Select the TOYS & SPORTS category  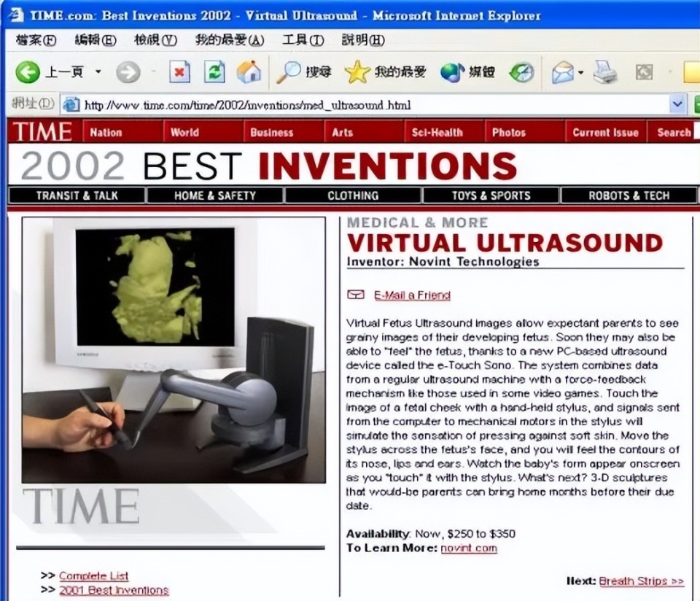[x=491, y=195]
